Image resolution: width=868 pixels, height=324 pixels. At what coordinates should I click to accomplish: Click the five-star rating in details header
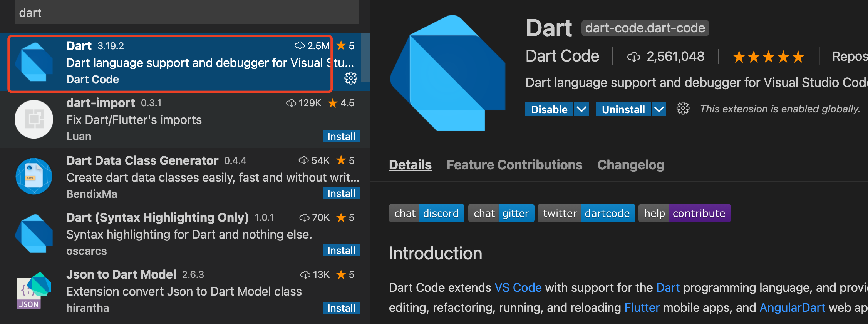point(768,57)
